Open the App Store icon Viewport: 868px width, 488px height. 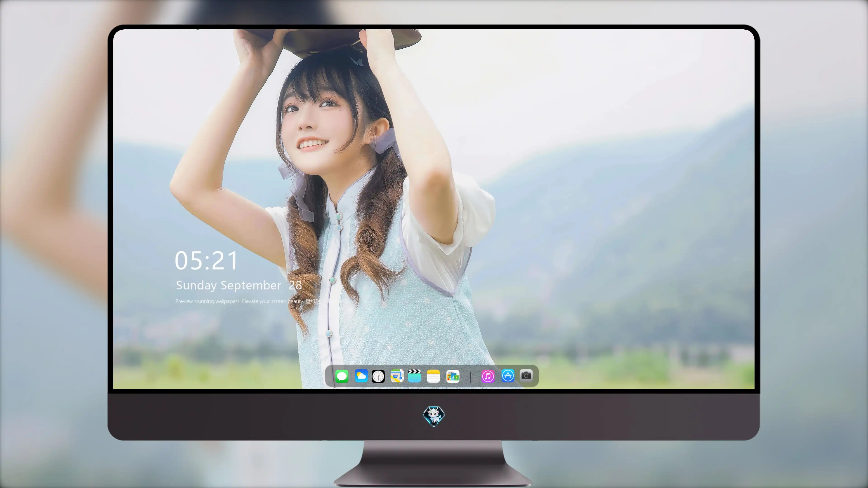(508, 375)
